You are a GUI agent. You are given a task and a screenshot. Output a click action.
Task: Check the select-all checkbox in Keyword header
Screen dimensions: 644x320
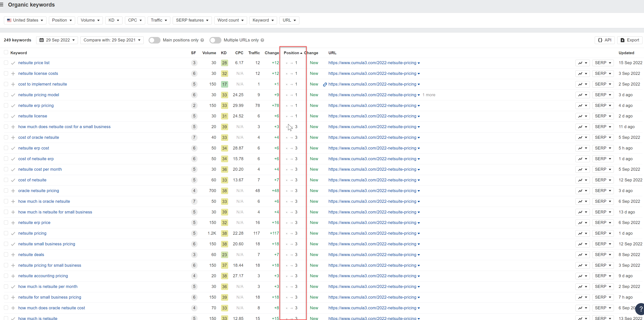click(6, 52)
